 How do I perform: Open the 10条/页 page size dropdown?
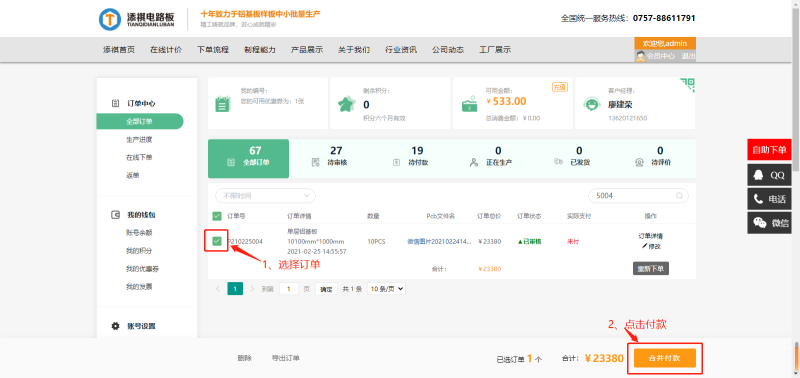(x=386, y=289)
